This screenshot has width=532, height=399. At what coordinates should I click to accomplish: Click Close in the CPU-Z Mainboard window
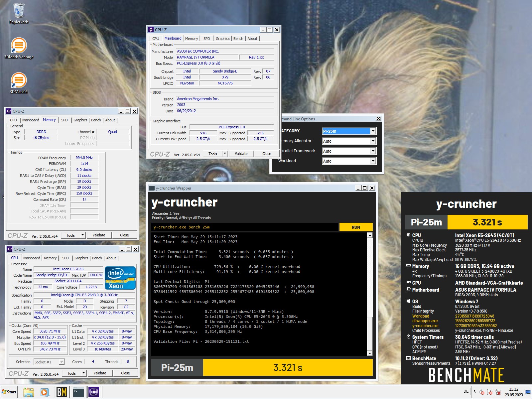coord(267,154)
